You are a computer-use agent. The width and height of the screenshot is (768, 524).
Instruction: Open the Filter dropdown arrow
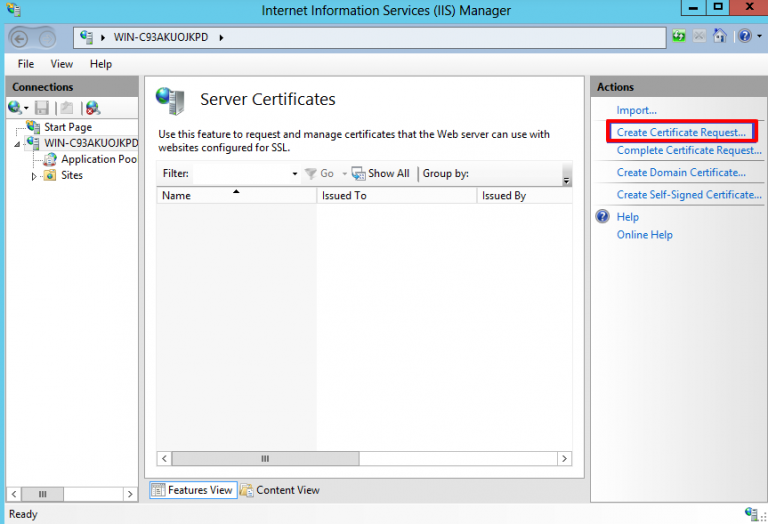pos(294,173)
